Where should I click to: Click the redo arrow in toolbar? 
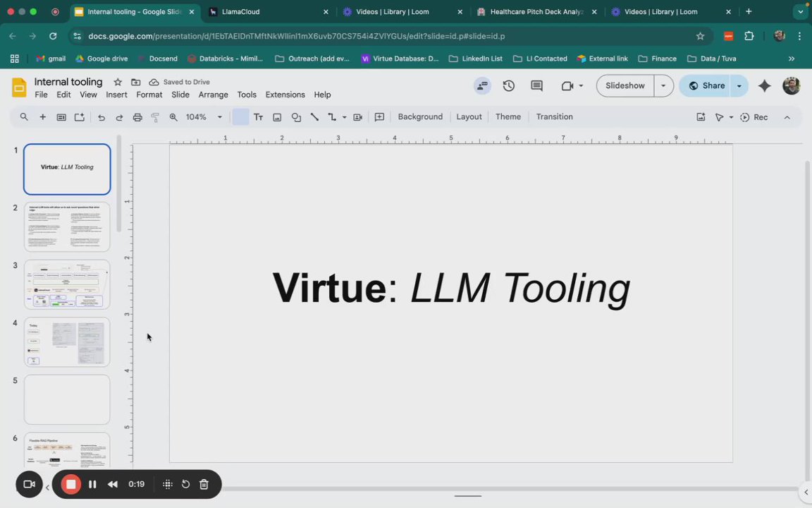(x=119, y=117)
